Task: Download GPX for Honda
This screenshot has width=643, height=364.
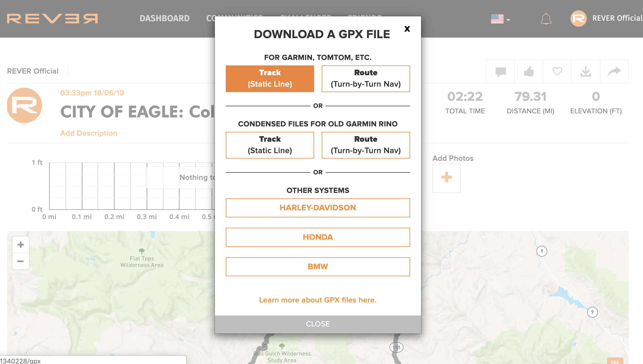Action: click(x=318, y=237)
